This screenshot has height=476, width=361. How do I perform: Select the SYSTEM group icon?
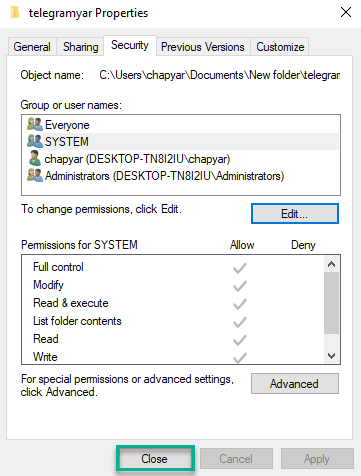coord(35,141)
